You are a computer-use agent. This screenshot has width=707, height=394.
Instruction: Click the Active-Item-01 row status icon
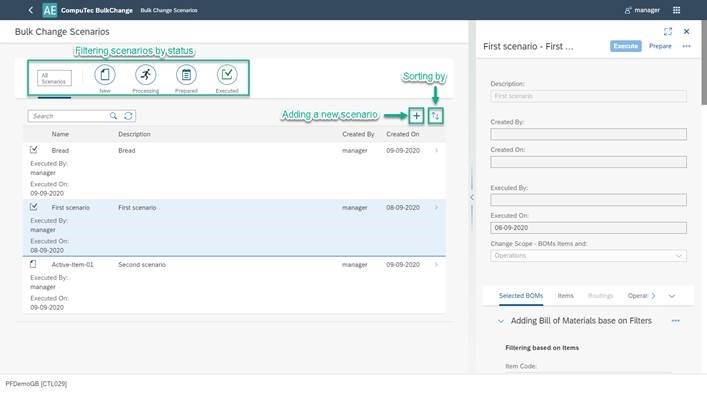click(33, 264)
